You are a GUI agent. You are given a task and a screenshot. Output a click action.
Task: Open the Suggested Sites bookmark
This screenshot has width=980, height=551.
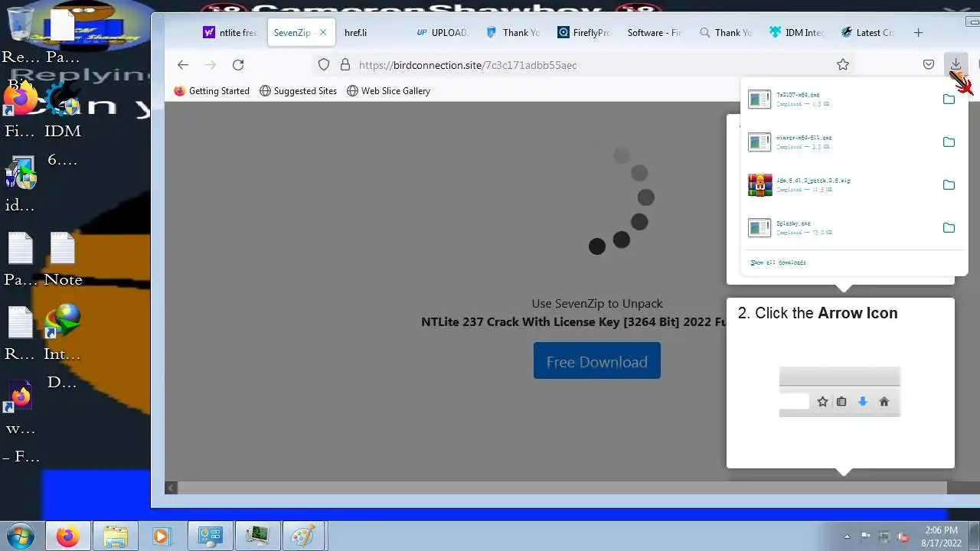pyautogui.click(x=298, y=91)
